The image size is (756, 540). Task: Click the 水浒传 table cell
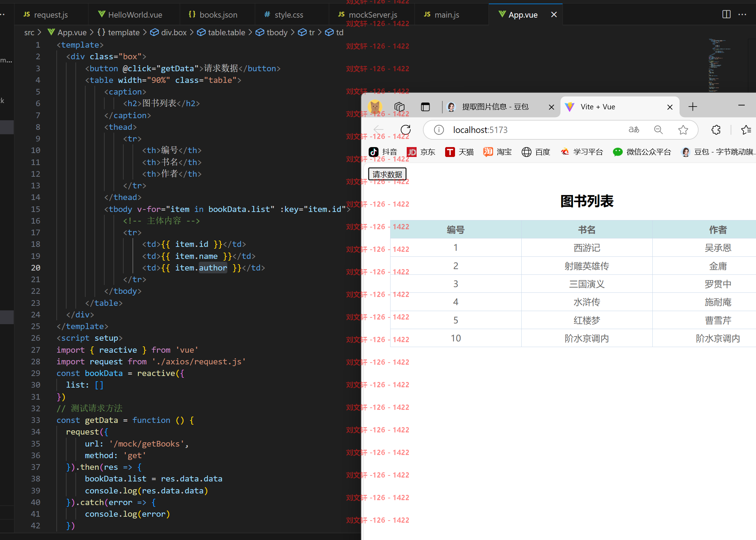click(x=587, y=302)
